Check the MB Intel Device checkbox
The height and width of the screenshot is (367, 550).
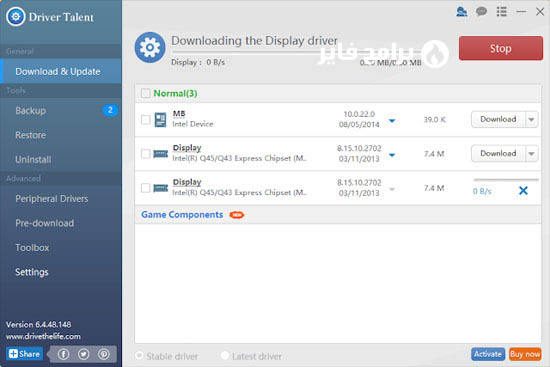(x=145, y=120)
